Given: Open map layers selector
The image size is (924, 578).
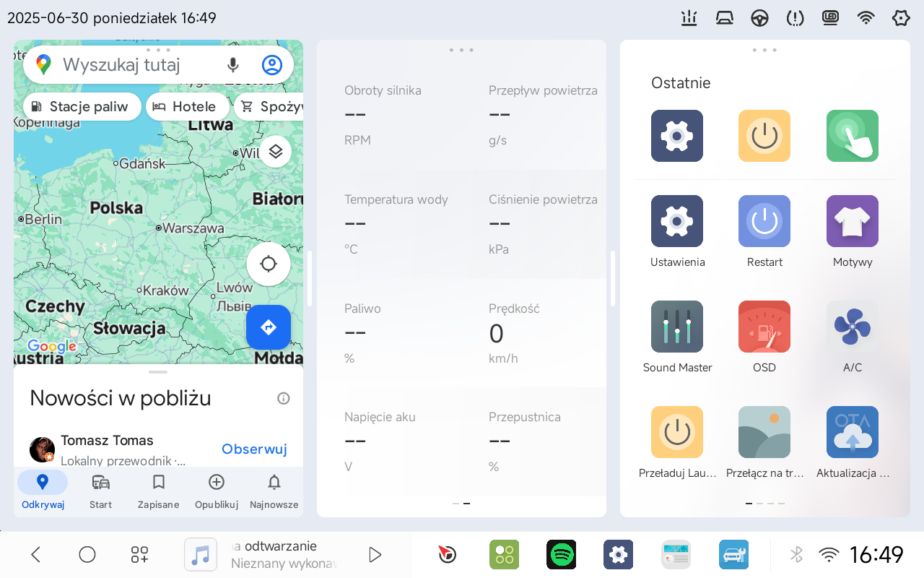Looking at the screenshot, I should click(x=275, y=152).
